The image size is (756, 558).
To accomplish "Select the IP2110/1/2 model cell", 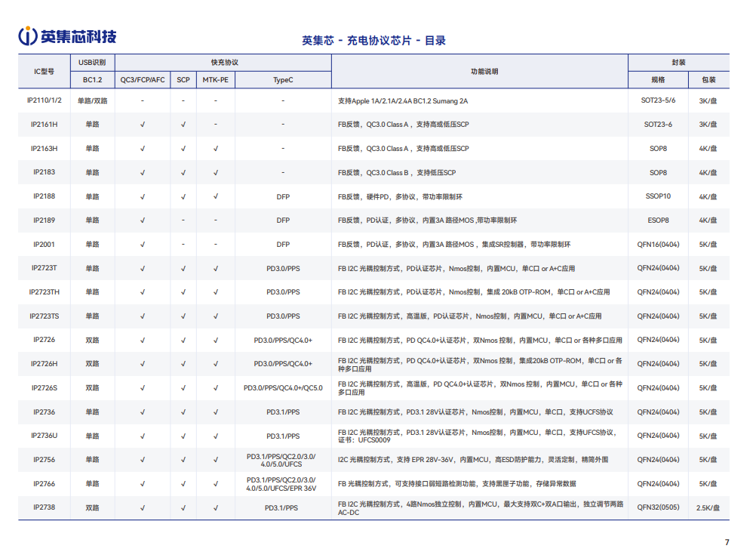I will (44, 100).
